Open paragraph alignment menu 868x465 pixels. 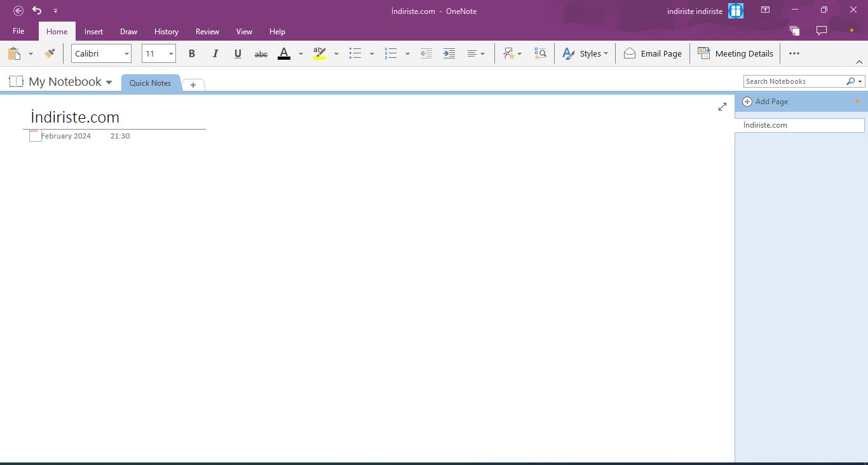pos(476,54)
